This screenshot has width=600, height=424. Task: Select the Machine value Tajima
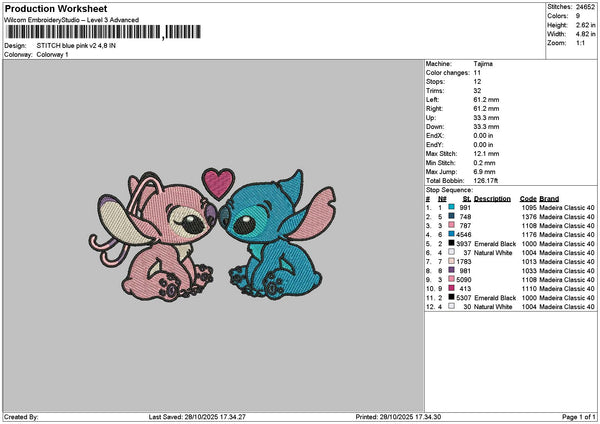point(483,64)
